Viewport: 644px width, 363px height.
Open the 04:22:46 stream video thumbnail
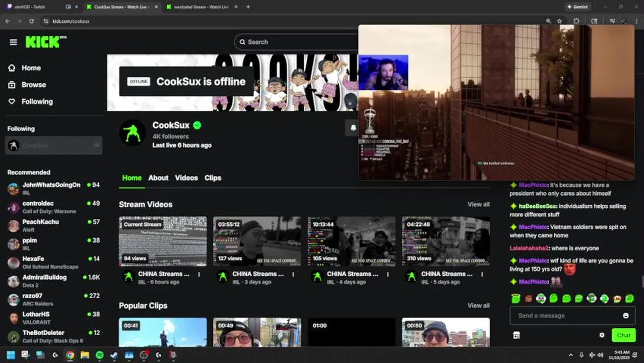pos(446,241)
